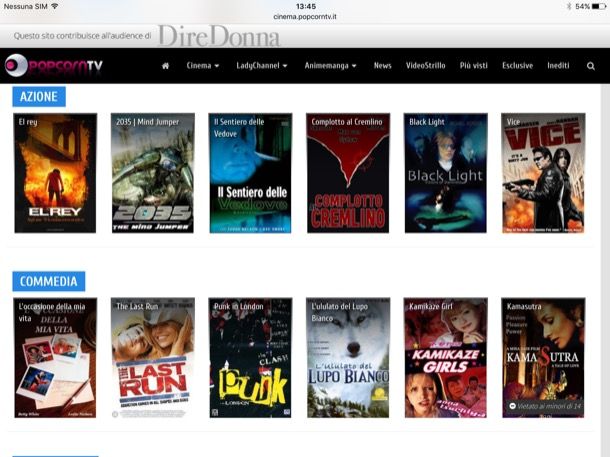This screenshot has height=457, width=610.
Task: Select the Vice movie poster
Action: (x=543, y=173)
